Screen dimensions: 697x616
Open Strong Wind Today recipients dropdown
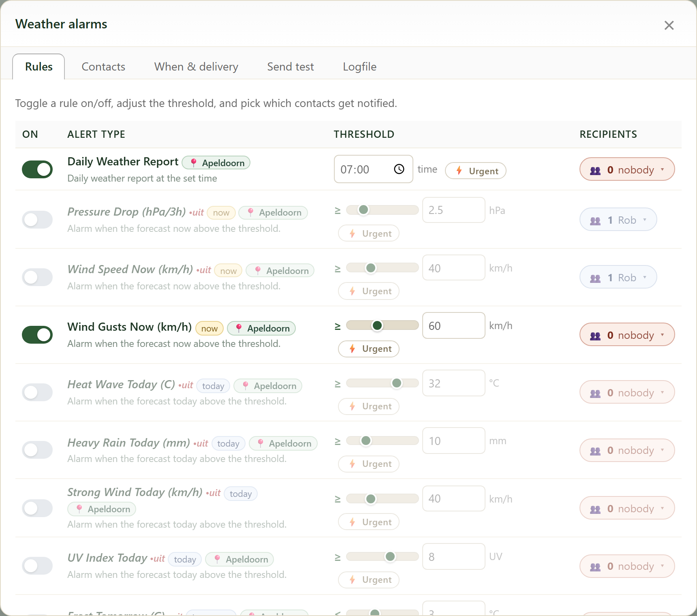(x=627, y=508)
